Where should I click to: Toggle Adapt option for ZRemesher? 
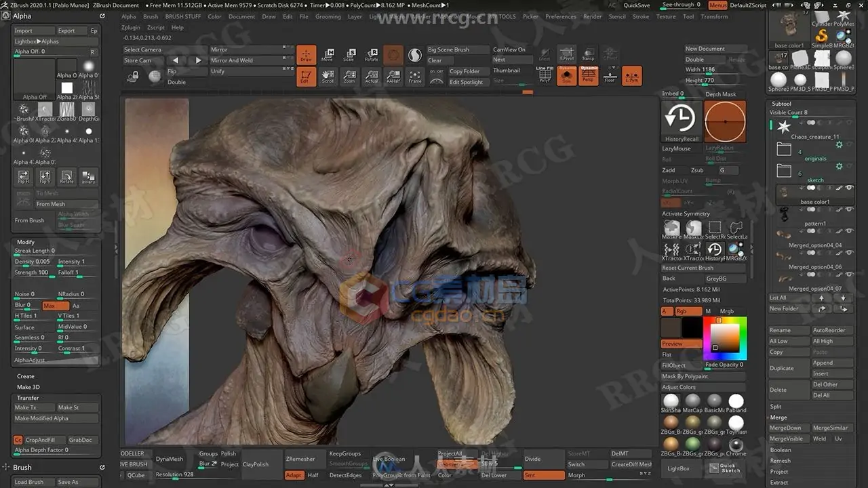[294, 475]
